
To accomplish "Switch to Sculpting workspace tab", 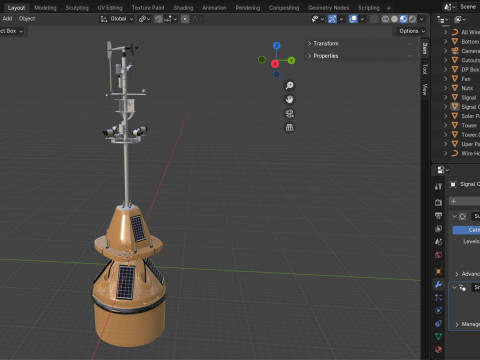I will click(x=77, y=8).
